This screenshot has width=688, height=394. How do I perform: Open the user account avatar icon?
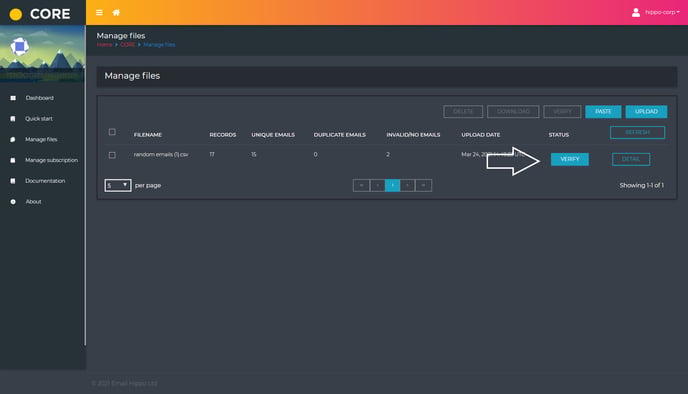636,12
